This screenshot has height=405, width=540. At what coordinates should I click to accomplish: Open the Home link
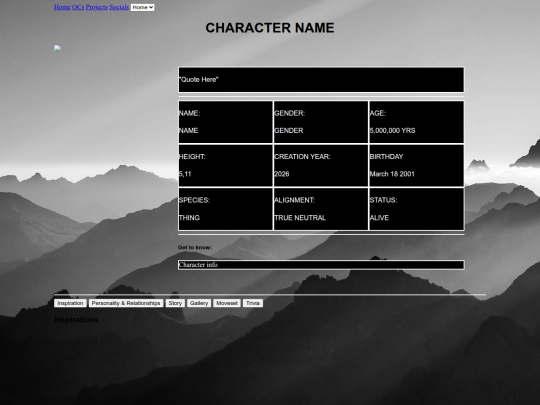[x=62, y=7]
